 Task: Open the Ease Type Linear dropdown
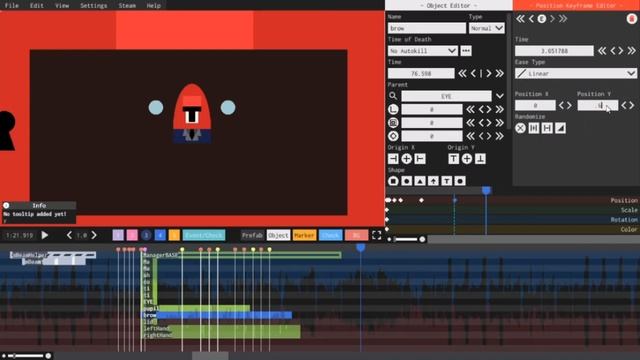pos(576,73)
